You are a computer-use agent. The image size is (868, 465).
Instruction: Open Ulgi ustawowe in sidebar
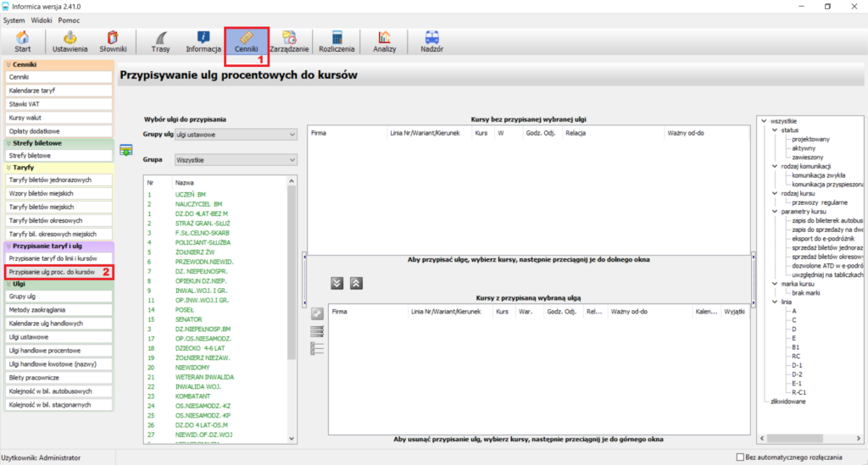[x=58, y=337]
